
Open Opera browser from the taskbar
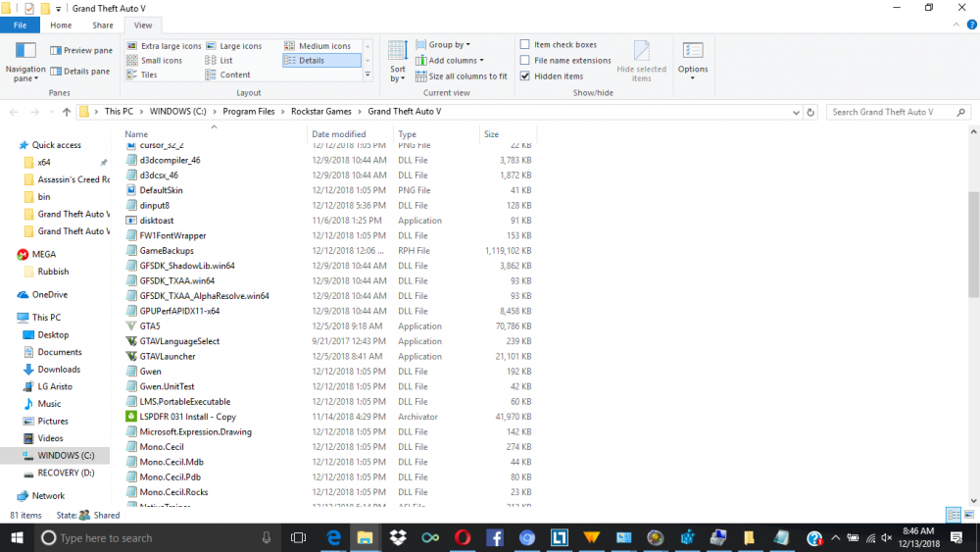(463, 537)
